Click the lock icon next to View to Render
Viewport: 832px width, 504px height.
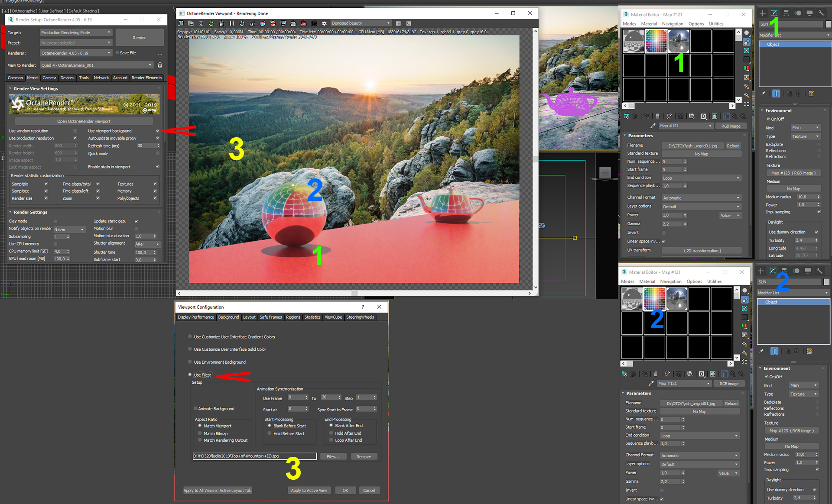point(160,65)
